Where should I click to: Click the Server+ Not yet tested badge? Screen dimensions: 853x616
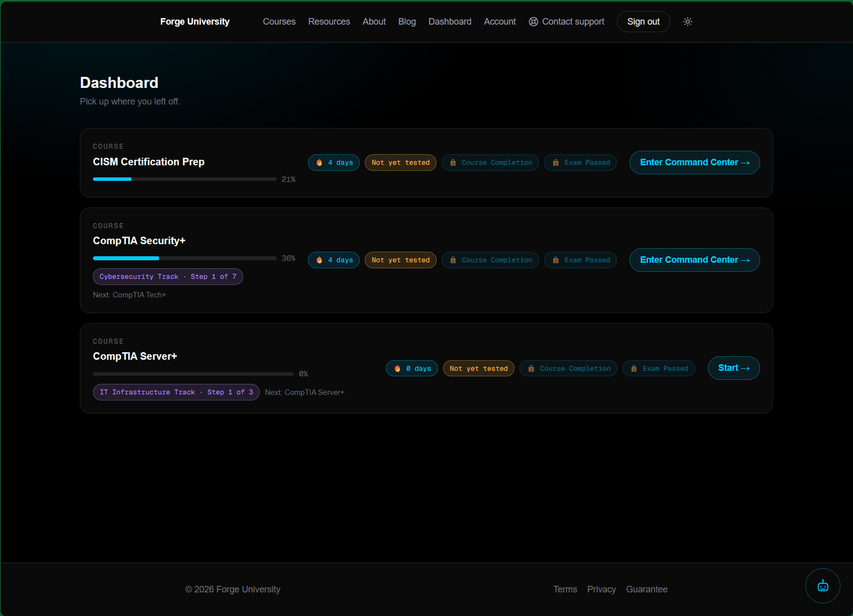[479, 368]
